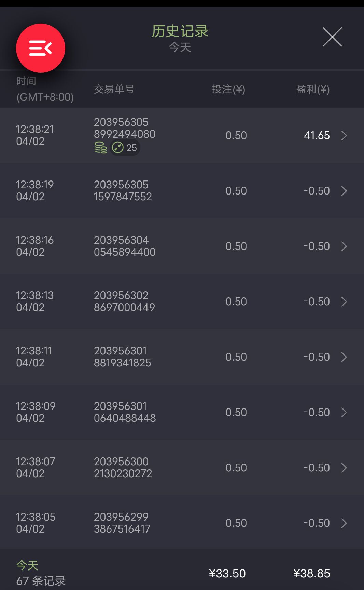Image resolution: width=364 pixels, height=590 pixels.
Task: Select transaction number ending 8992494080
Action: 124,128
